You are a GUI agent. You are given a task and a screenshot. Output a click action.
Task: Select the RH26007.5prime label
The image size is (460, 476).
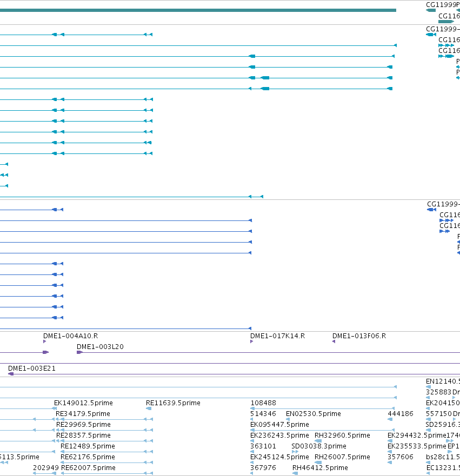point(343,457)
